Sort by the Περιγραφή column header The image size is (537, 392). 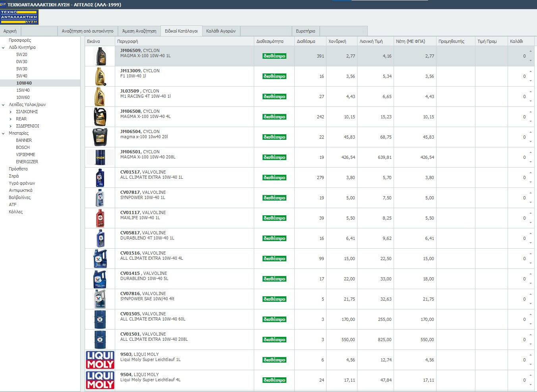coord(184,41)
